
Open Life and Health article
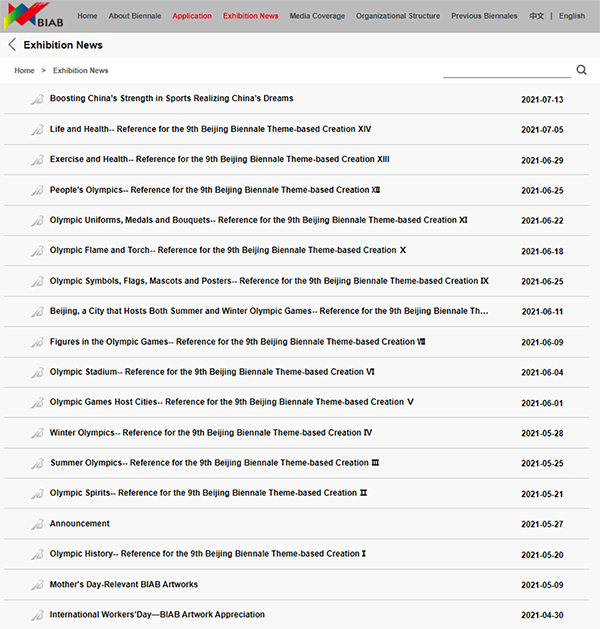point(210,129)
